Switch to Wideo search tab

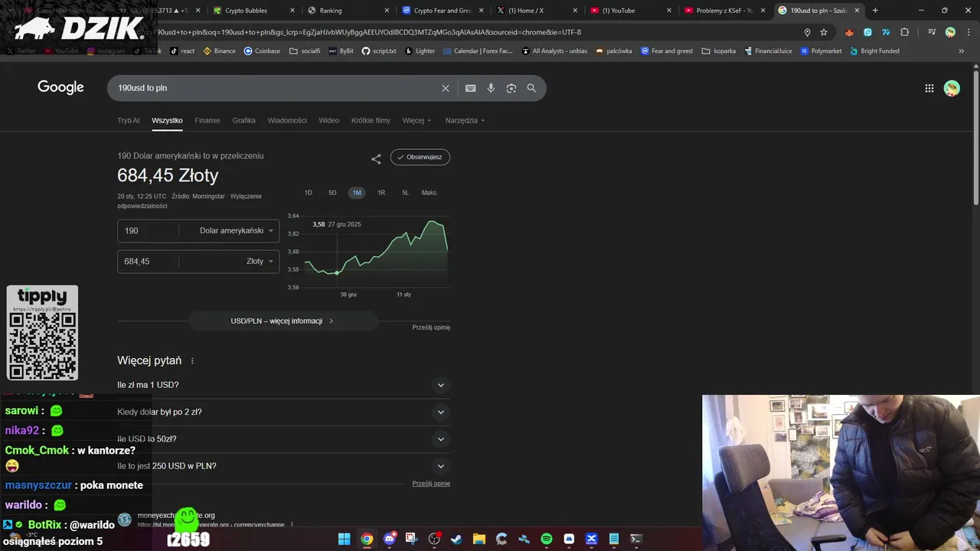[x=329, y=120]
